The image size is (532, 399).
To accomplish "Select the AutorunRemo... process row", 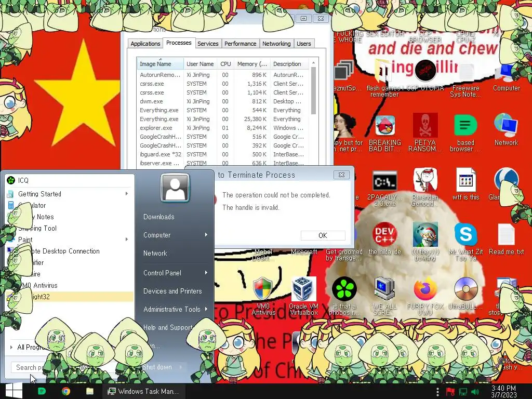I will [223, 75].
